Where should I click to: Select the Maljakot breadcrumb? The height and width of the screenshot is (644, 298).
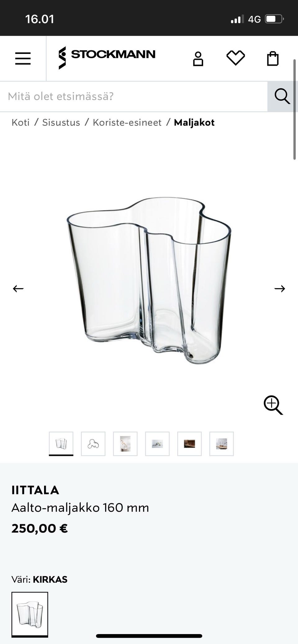[x=194, y=122]
